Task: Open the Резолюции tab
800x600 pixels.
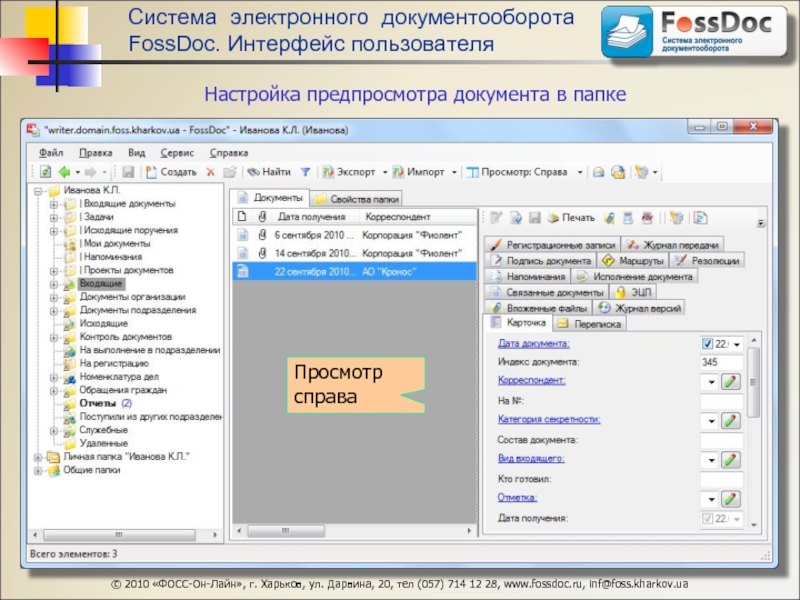Action: tap(707, 261)
